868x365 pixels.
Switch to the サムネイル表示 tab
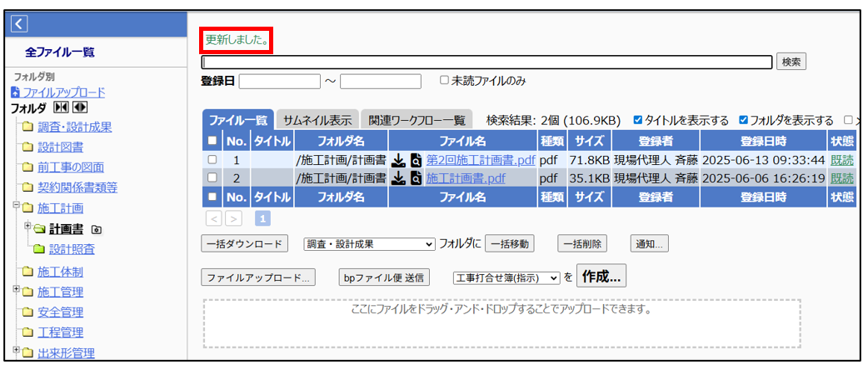tap(316, 120)
